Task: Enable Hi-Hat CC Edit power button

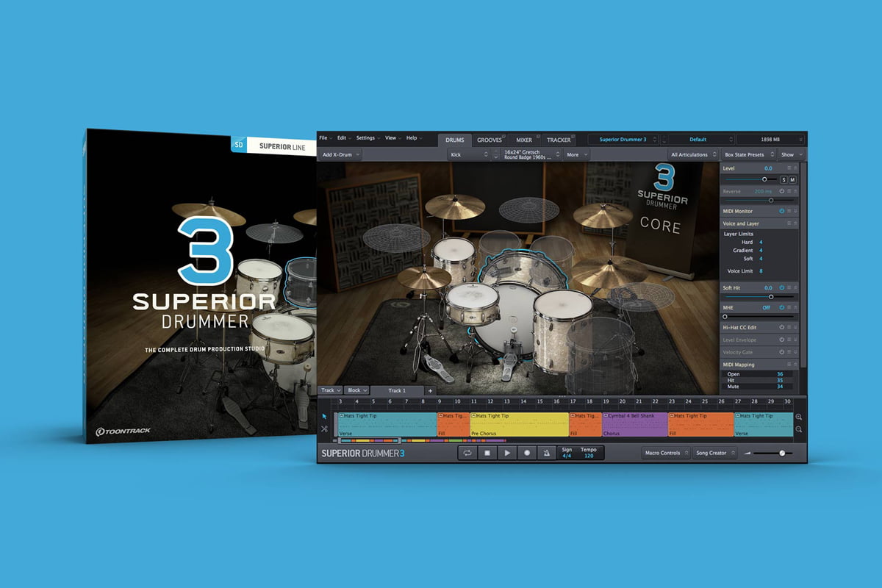Action: 781,327
